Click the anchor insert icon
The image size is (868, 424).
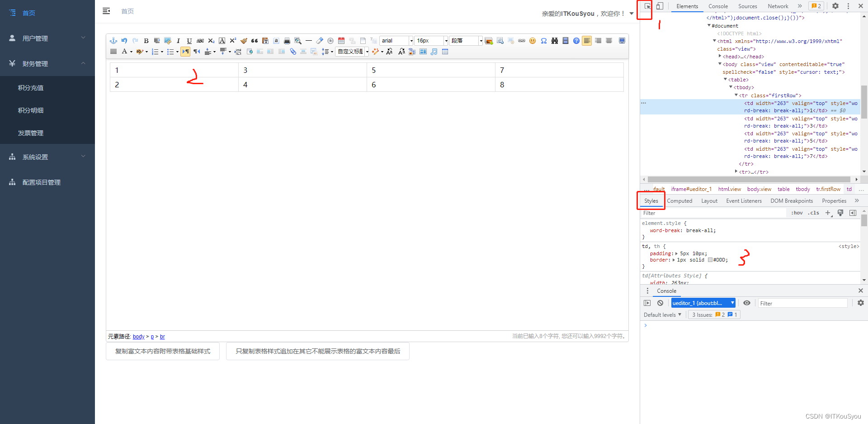(113, 41)
